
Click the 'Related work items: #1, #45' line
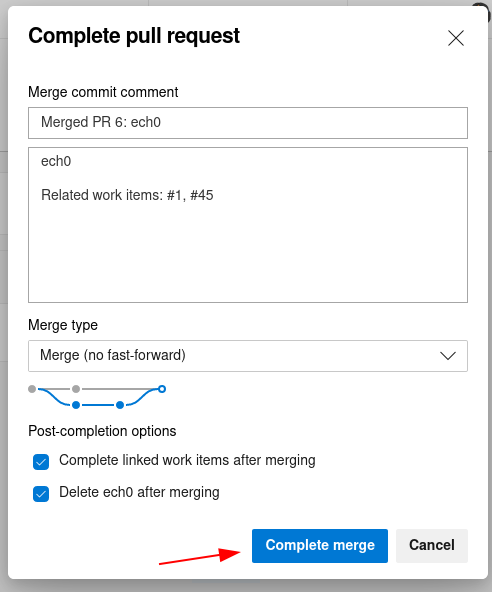(x=127, y=195)
